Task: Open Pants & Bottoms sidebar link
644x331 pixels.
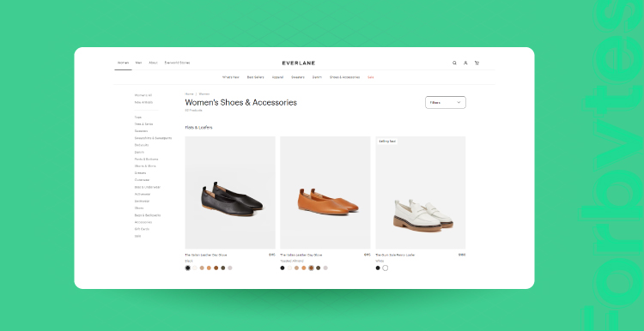Action: pyautogui.click(x=146, y=159)
